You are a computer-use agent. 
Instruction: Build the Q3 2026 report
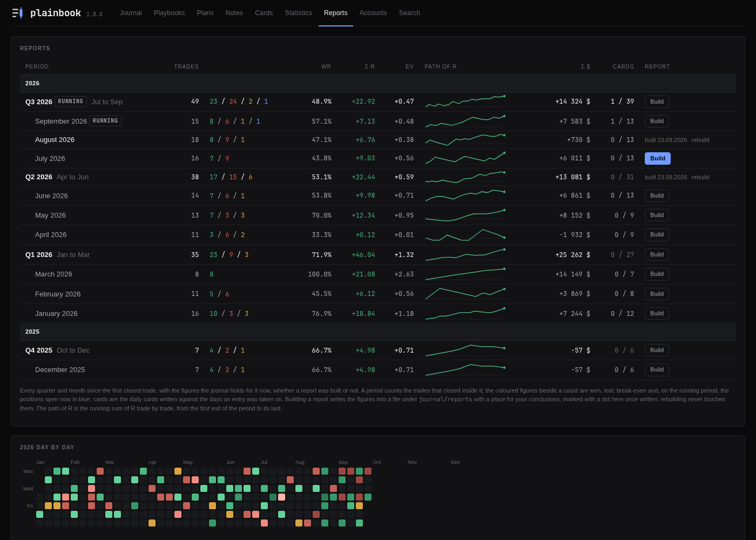657,102
